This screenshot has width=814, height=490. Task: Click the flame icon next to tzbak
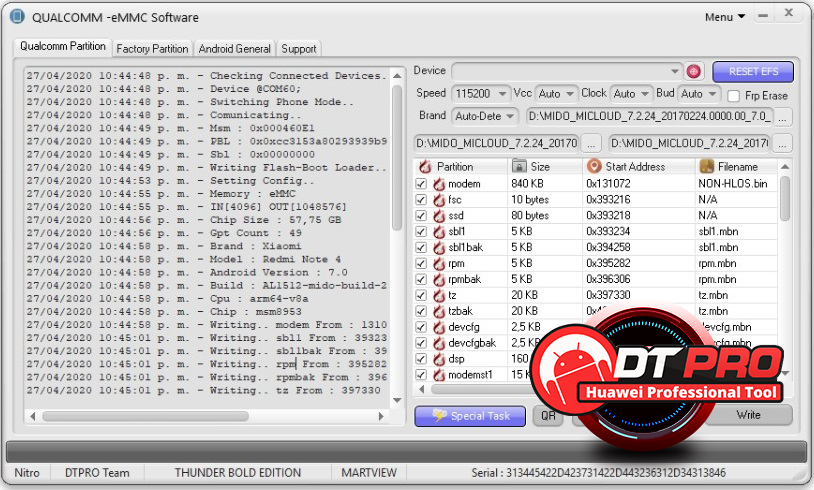[439, 311]
